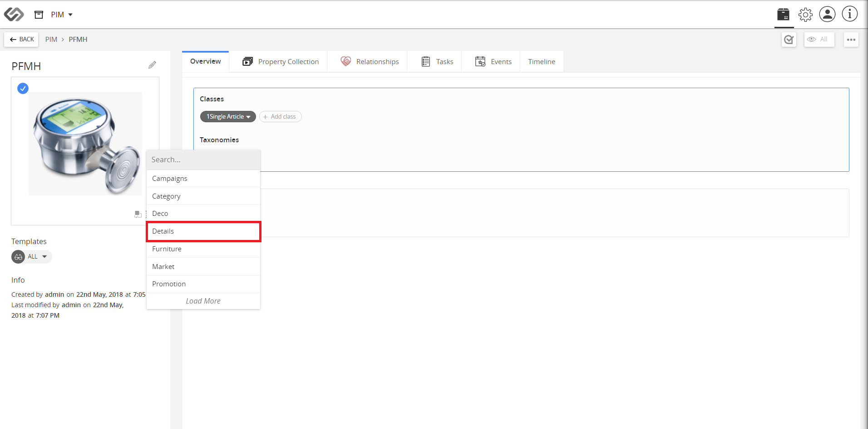Expand the PIM module dropdown
The width and height of the screenshot is (868, 429).
click(x=62, y=15)
